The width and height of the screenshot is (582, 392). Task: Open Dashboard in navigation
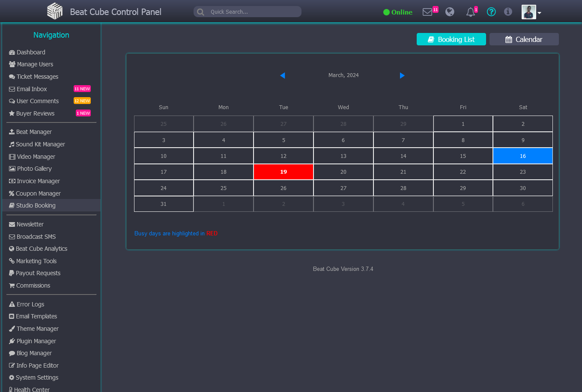point(27,52)
